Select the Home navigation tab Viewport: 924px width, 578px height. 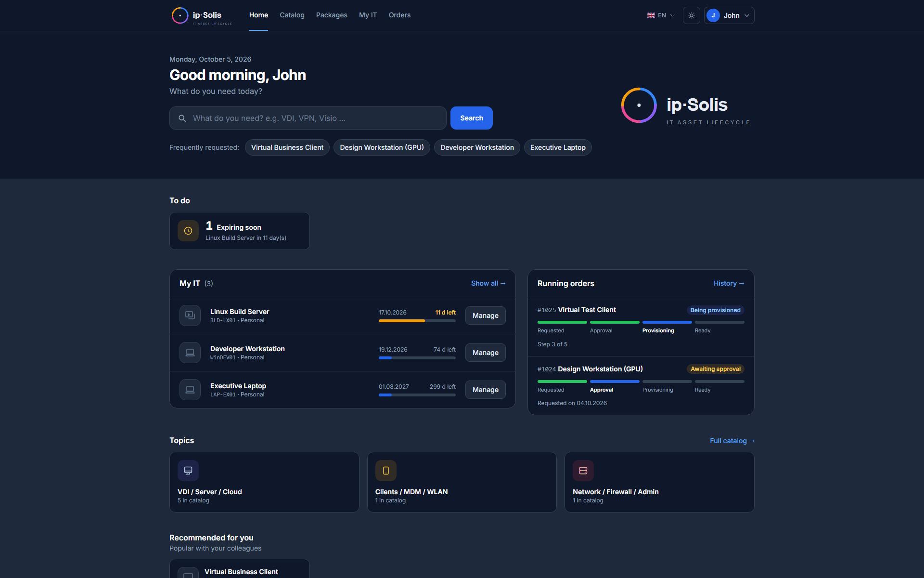pos(258,15)
